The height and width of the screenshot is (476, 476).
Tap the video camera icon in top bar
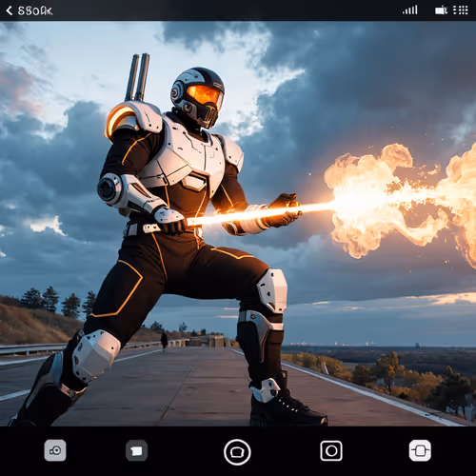(x=441, y=10)
